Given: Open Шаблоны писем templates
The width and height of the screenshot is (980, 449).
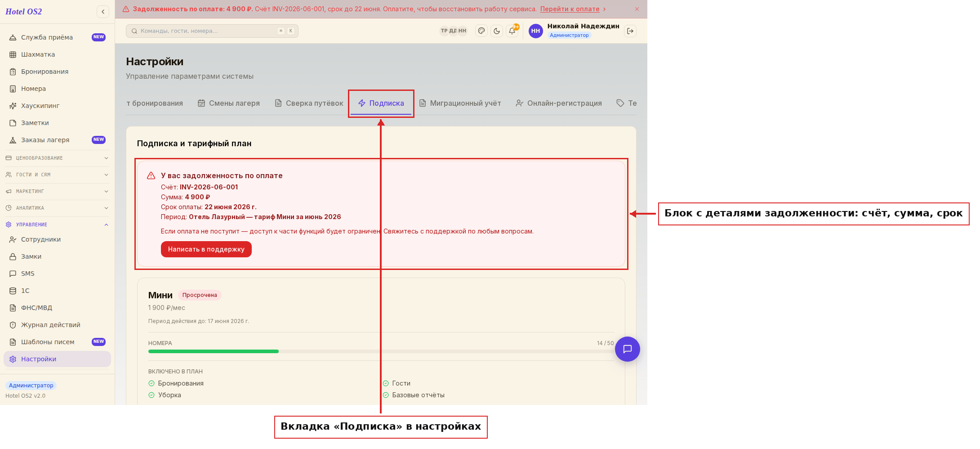Looking at the screenshot, I should click(x=57, y=342).
